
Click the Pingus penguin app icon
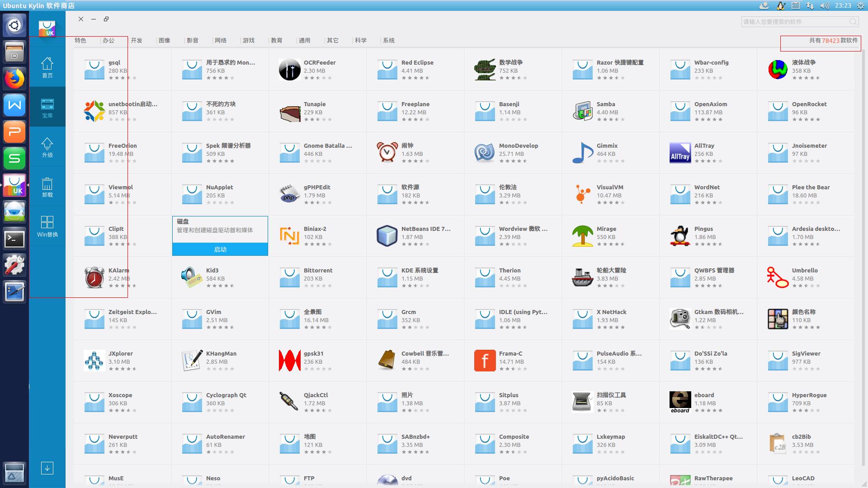click(x=680, y=236)
